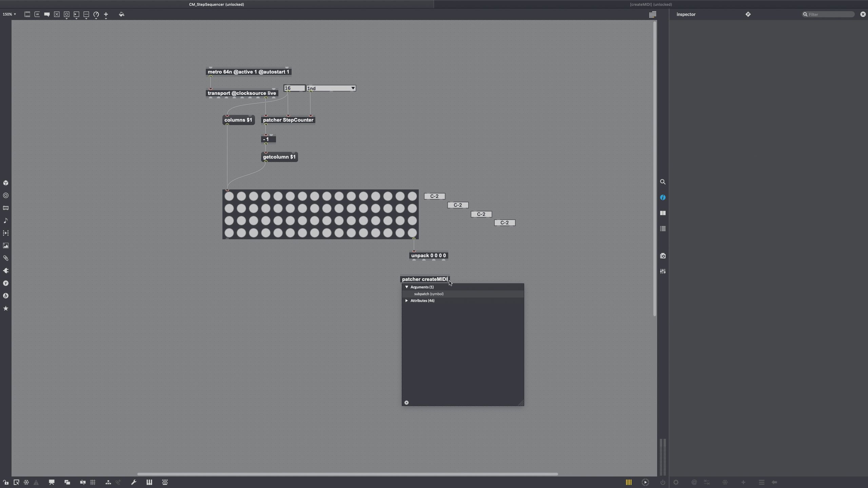Screen dimensions: 868x488
Task: Toggle the grid display in bottom toolbar
Action: pos(93,482)
